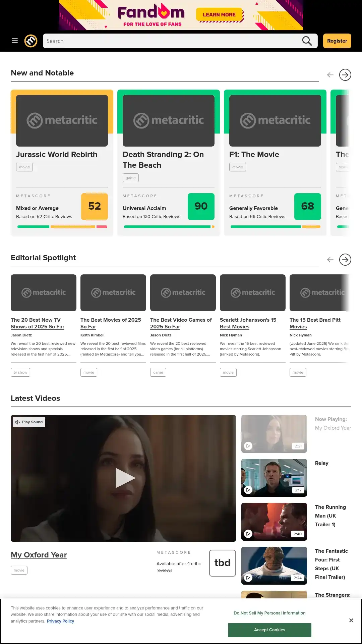
Task: Open The Best Video Games of 2025 article
Action: 181,323
